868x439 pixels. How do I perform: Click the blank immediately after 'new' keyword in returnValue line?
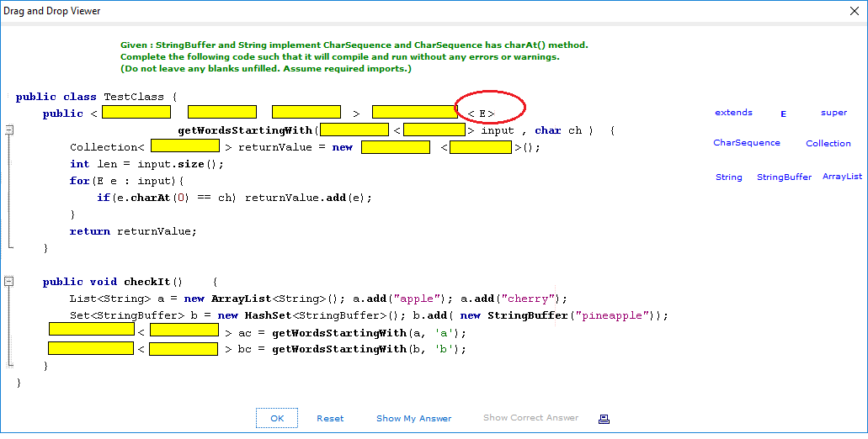(x=395, y=146)
